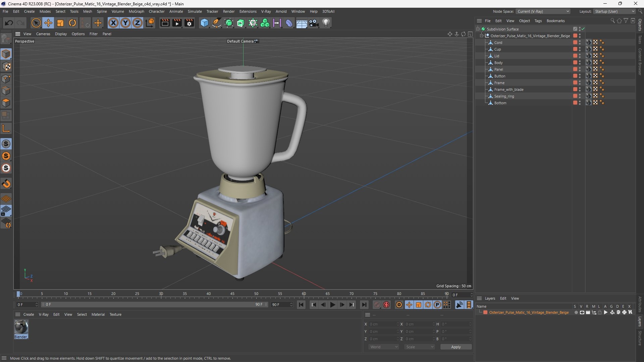Select the Move tool in toolbar
This screenshot has height=362, width=644.
[48, 23]
